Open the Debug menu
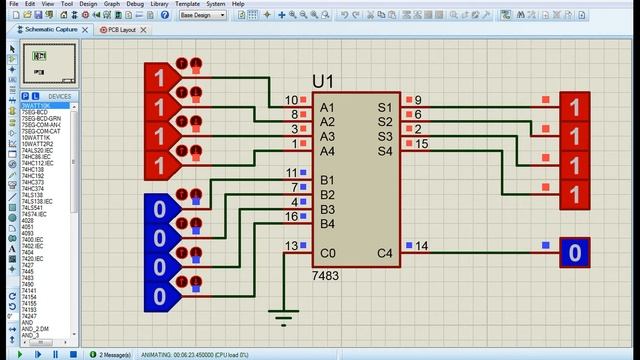This screenshot has width=640, height=360. 135,4
